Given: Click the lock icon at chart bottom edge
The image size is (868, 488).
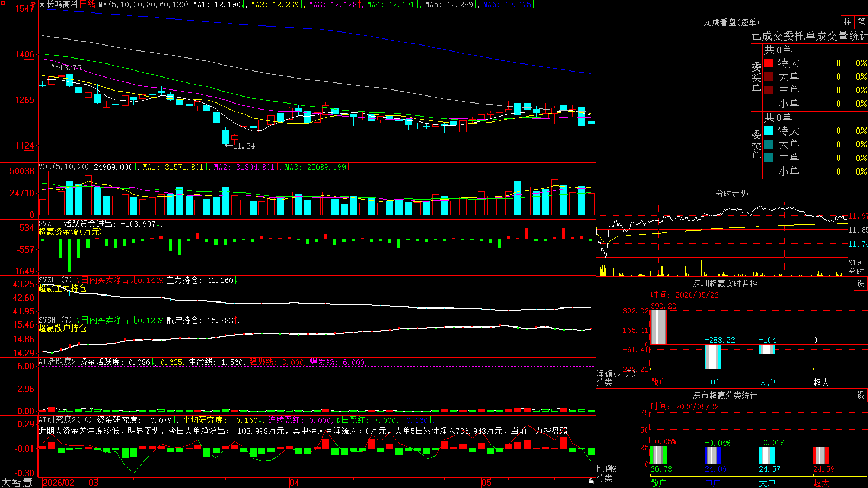Looking at the screenshot, I should [591, 481].
